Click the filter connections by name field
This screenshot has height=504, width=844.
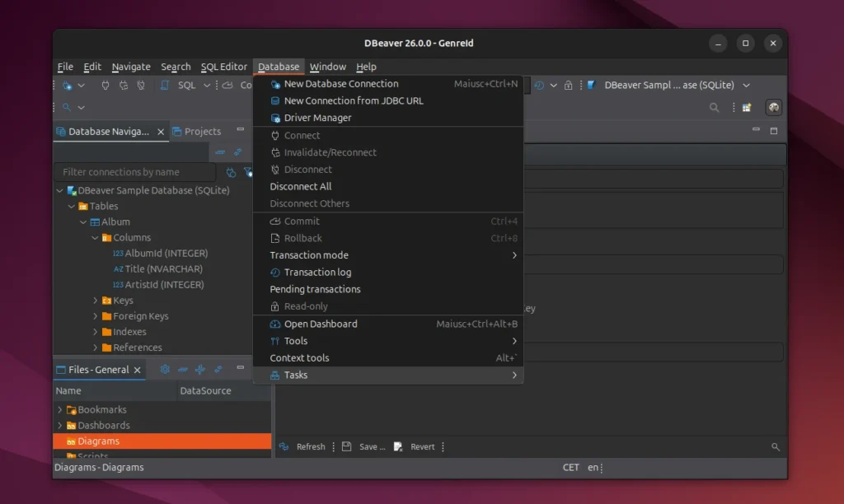(134, 172)
